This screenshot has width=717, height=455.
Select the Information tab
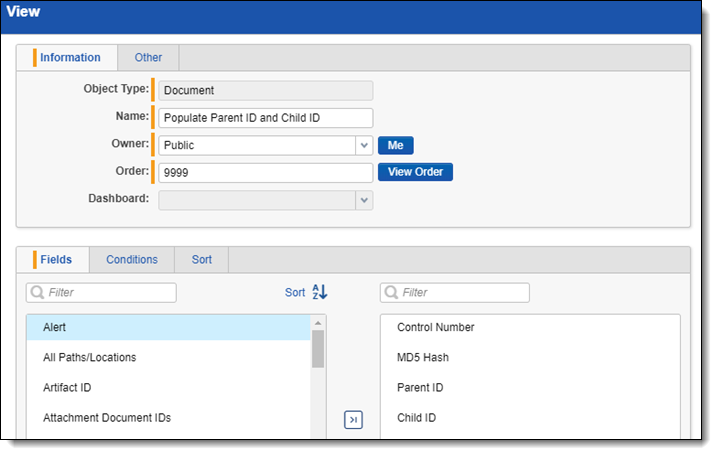[70, 58]
